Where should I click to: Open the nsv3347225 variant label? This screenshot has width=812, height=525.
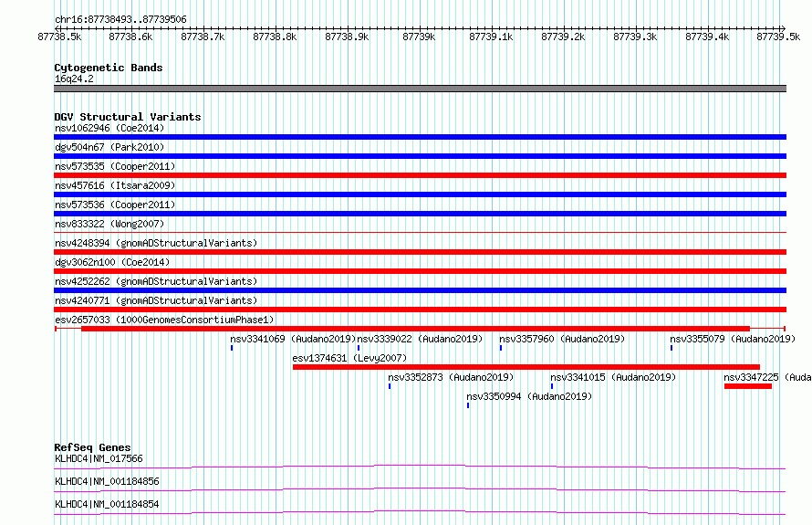coord(767,377)
